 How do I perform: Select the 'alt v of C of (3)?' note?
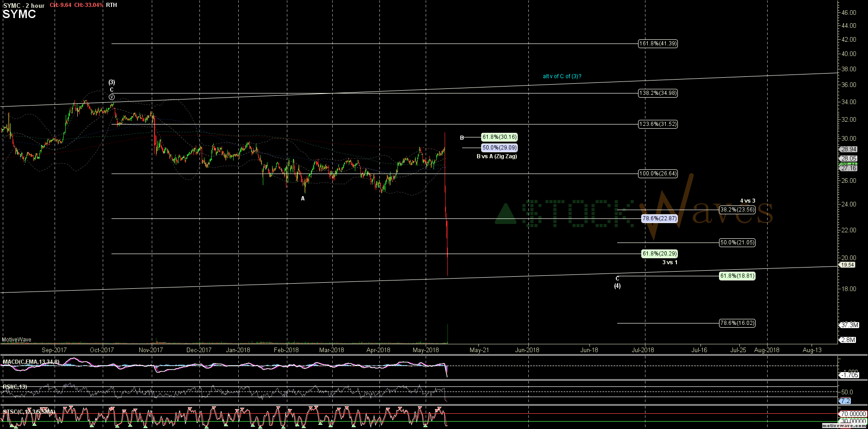562,76
